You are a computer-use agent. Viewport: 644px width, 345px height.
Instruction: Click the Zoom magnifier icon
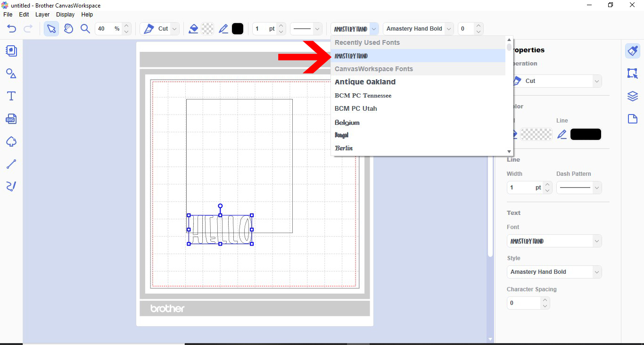85,29
